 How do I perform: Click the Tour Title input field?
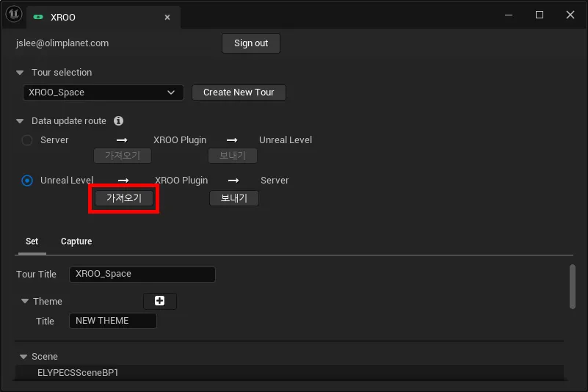142,275
